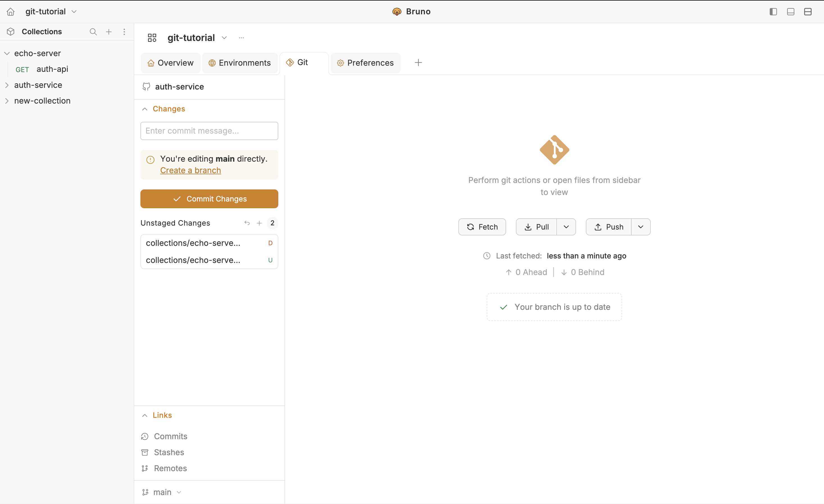
Task: Select the echo-server collection name
Action: click(x=37, y=54)
